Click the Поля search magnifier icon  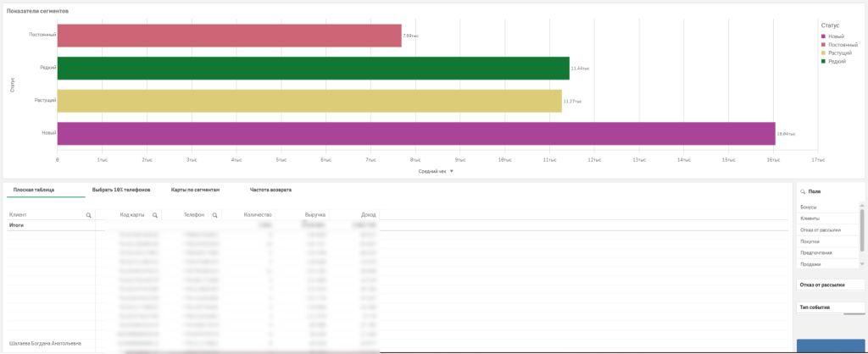coord(804,193)
